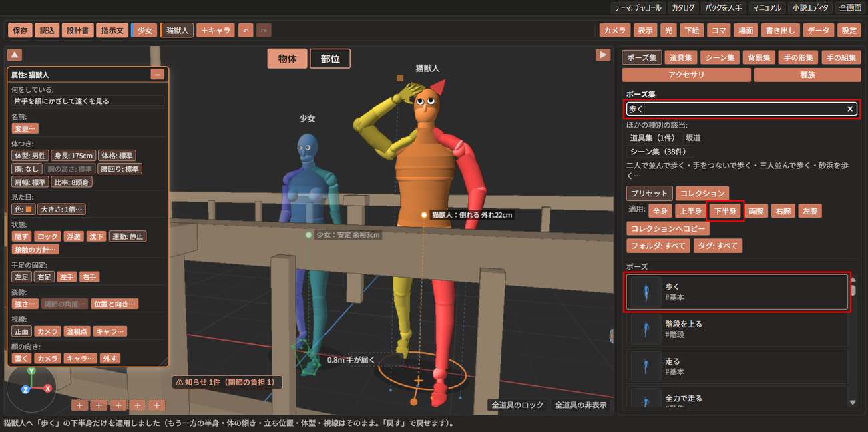Open the タグ: すべて tag filter

coord(718,246)
